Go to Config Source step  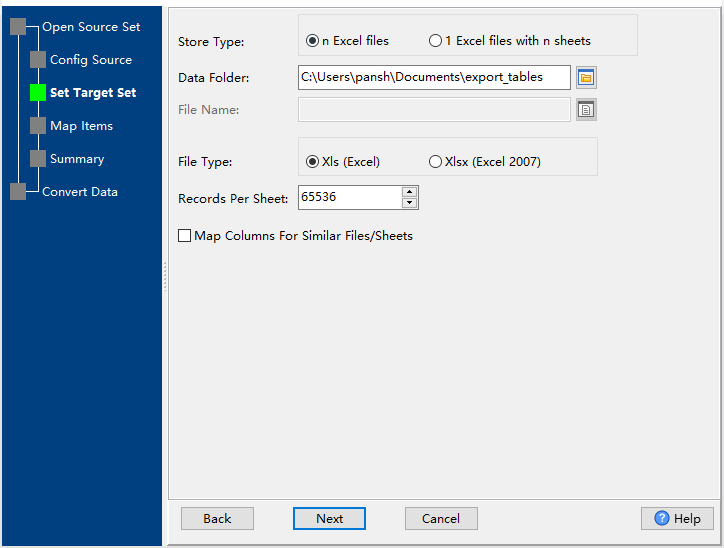coord(91,60)
